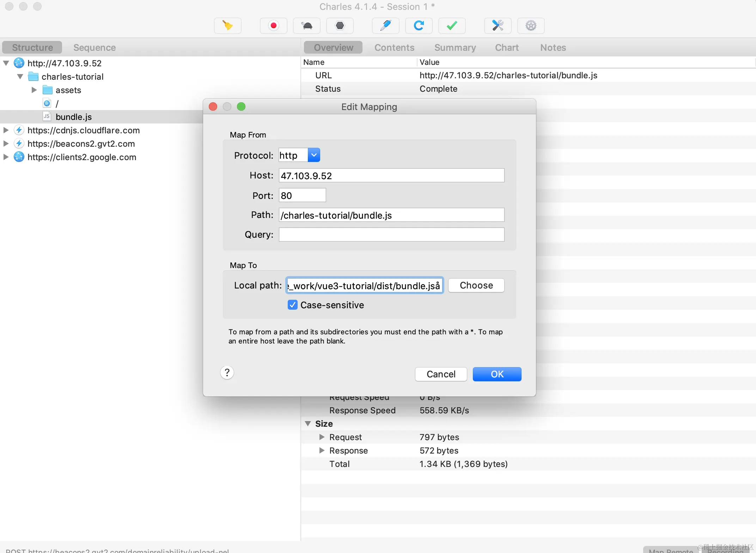Viewport: 756px width, 553px height.
Task: Click the assets folder icon
Action: point(47,90)
